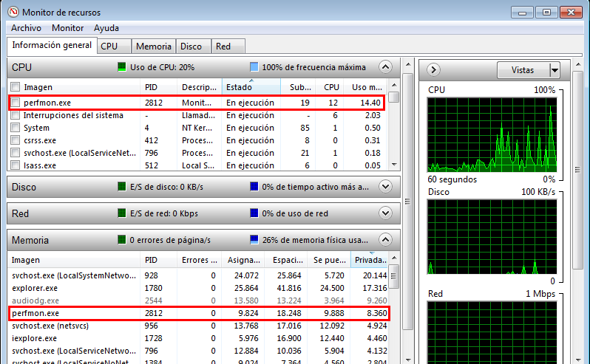
Task: Open the Vistas dropdown arrow
Action: click(x=555, y=70)
